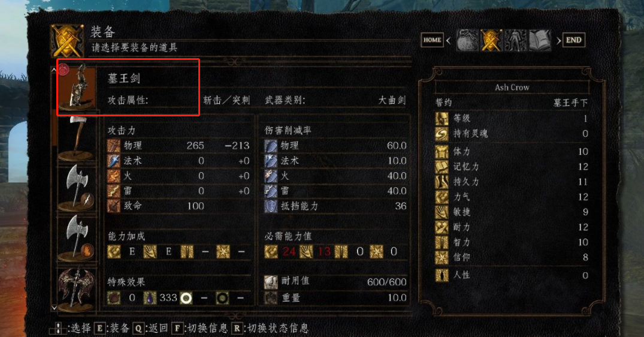Open the book system tab
Screen dimensions: 644x337
coord(540,40)
